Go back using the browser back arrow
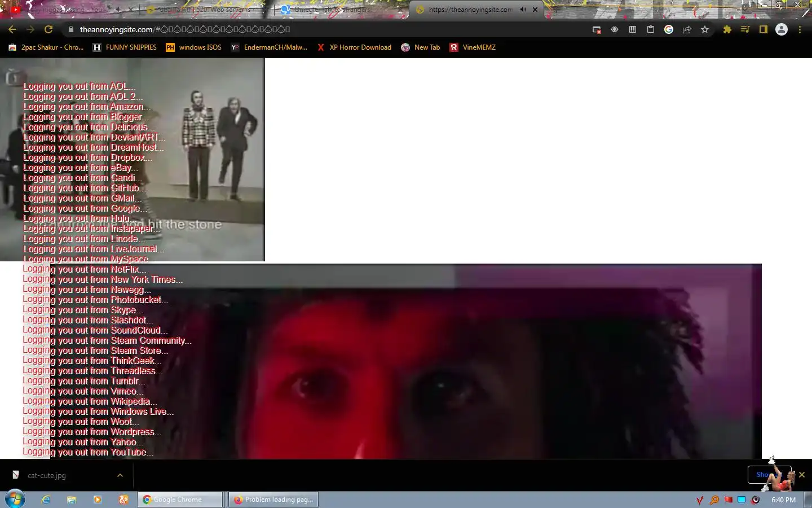 pos(12,29)
